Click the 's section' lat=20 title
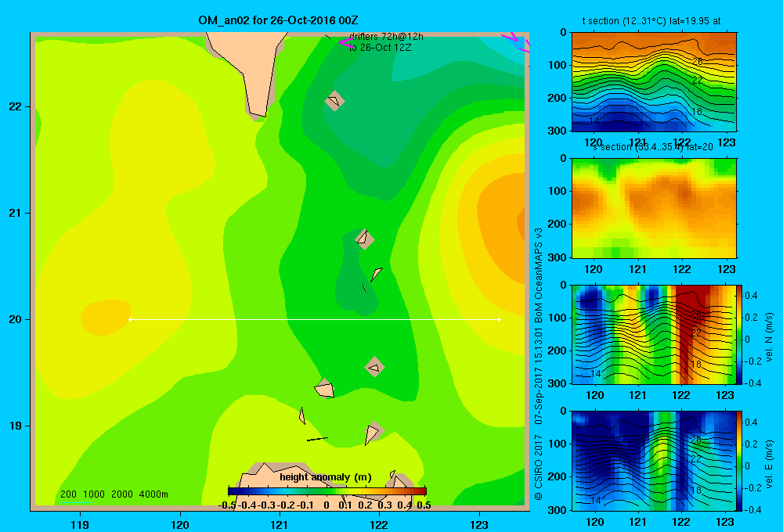 click(x=652, y=147)
